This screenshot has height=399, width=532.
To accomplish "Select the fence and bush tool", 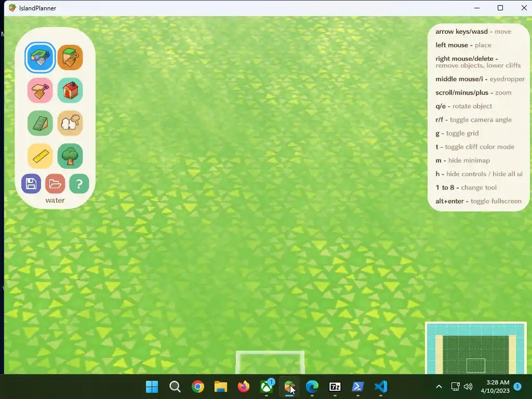I will click(70, 123).
